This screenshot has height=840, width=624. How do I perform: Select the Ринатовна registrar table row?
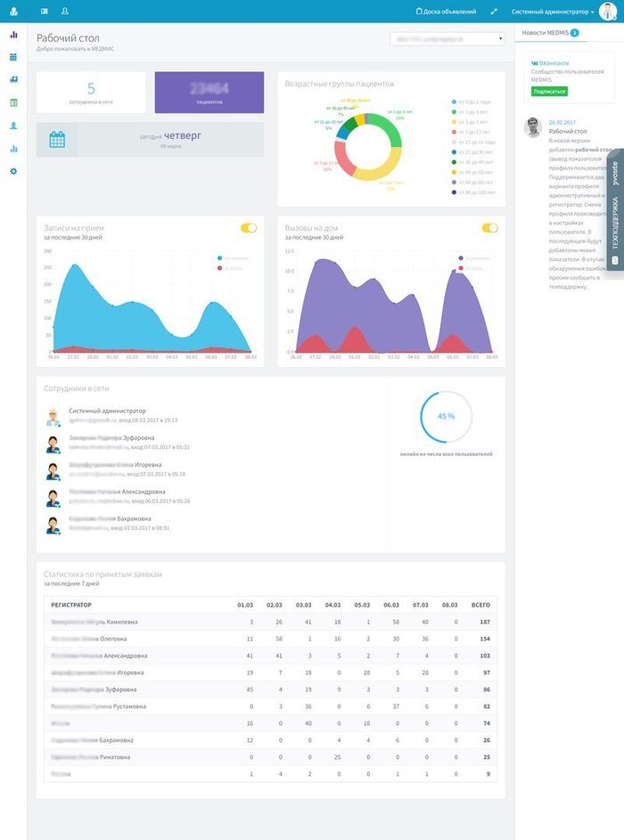tap(271, 757)
